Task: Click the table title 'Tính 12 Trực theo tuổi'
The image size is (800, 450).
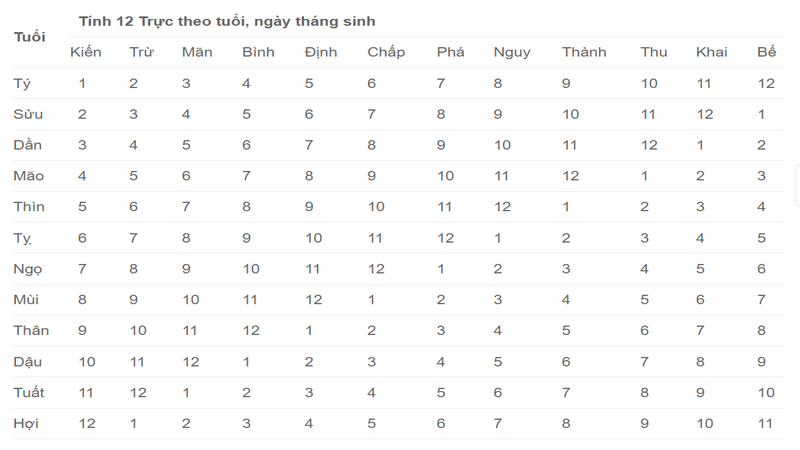Action: 228,21
